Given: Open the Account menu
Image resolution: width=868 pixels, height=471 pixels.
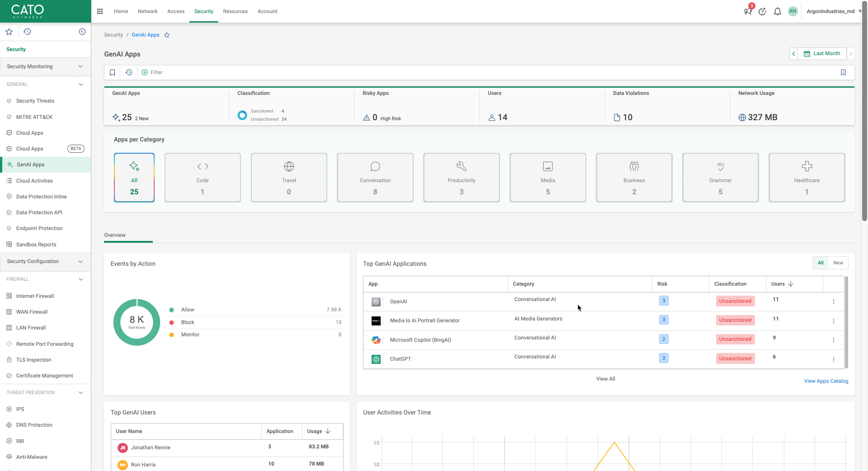Looking at the screenshot, I should [x=268, y=11].
